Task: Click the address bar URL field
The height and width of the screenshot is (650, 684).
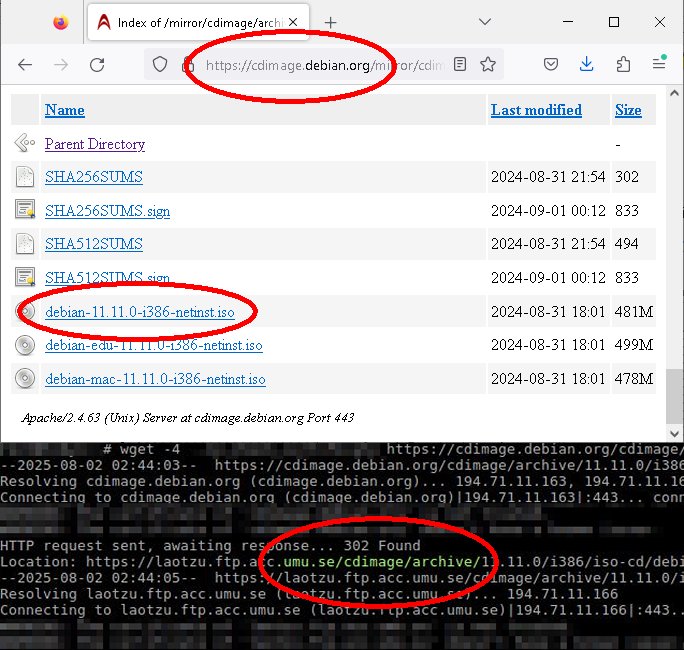Action: (320, 64)
